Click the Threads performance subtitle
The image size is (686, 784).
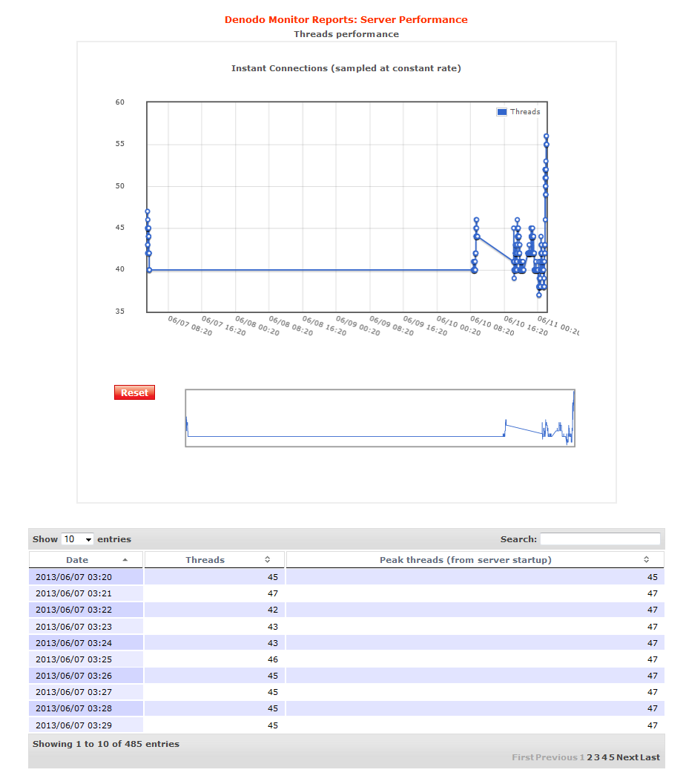coord(346,34)
